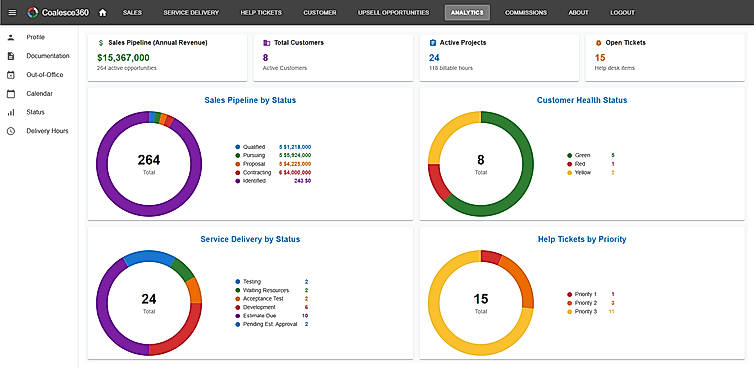Click the Qualified legend color dot
Image resolution: width=754 pixels, height=368 pixels.
tap(237, 147)
